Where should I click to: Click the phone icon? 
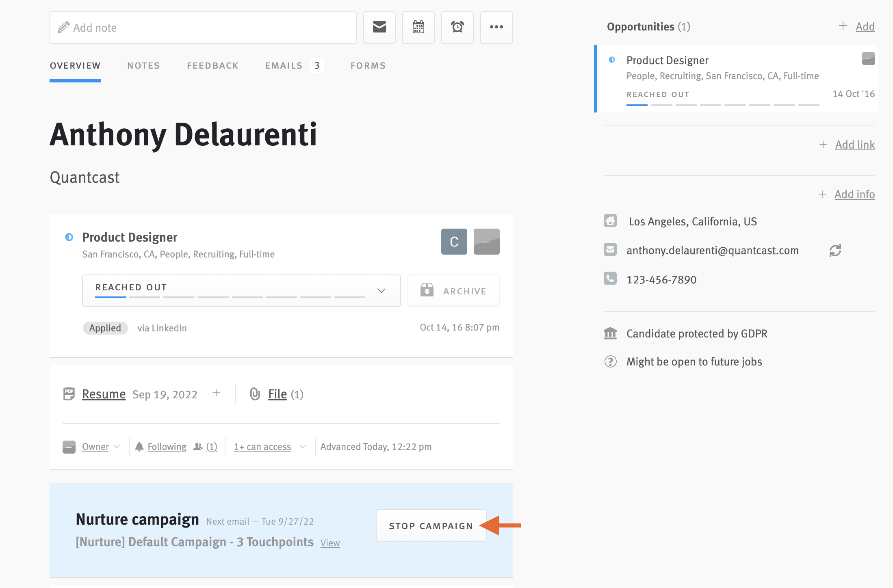610,278
